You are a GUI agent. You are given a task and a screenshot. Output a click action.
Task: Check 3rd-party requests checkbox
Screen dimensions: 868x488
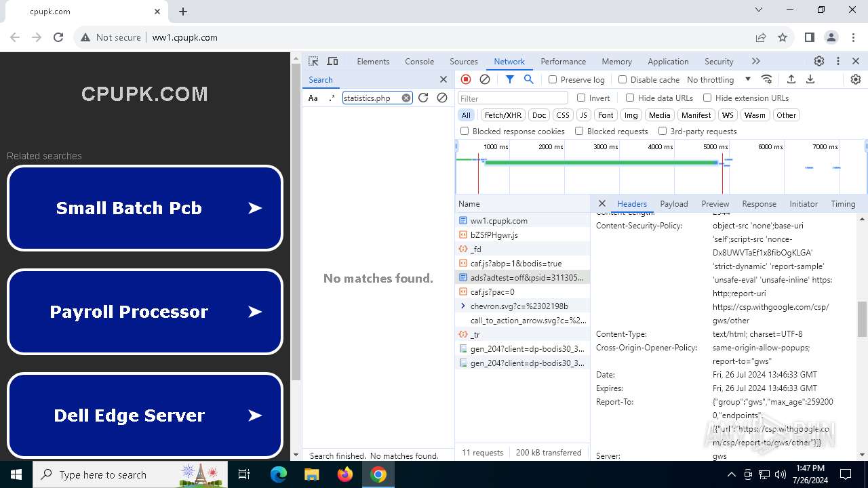[x=663, y=131]
